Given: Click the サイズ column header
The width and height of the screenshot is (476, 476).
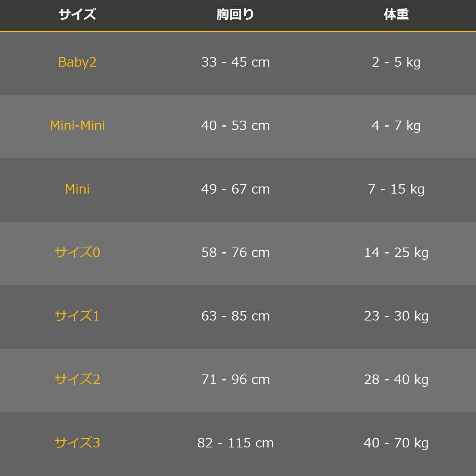Looking at the screenshot, I should (x=77, y=15).
